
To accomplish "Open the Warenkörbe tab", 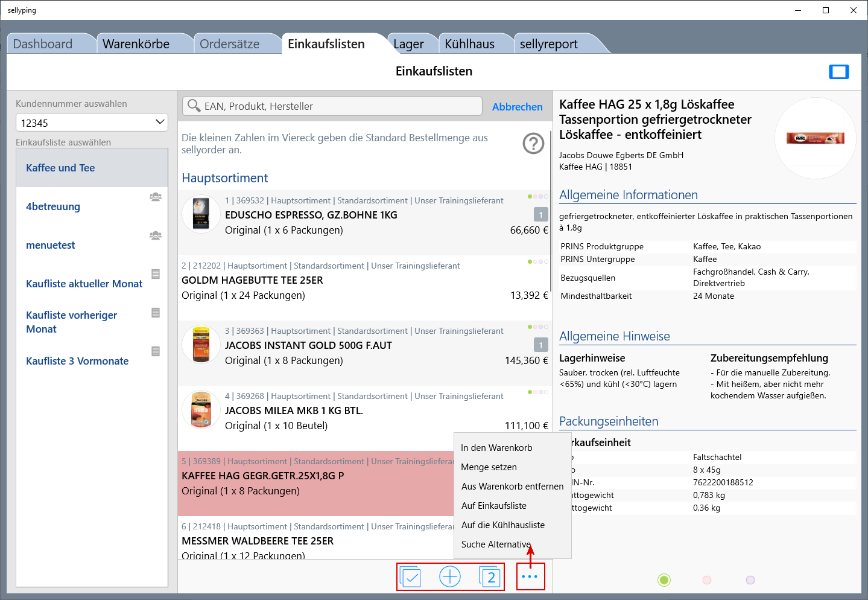I will 136,44.
